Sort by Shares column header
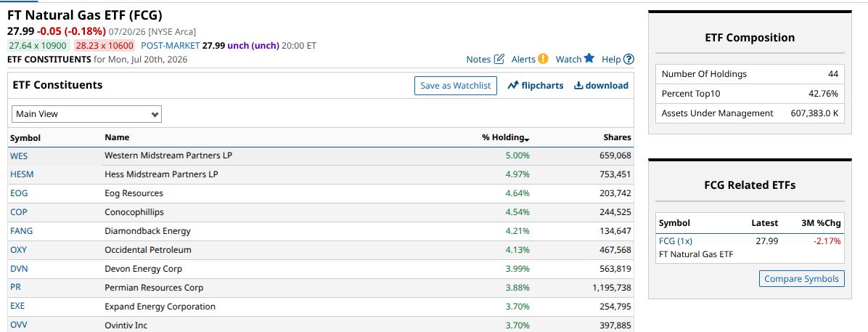868x332 pixels. [x=617, y=137]
